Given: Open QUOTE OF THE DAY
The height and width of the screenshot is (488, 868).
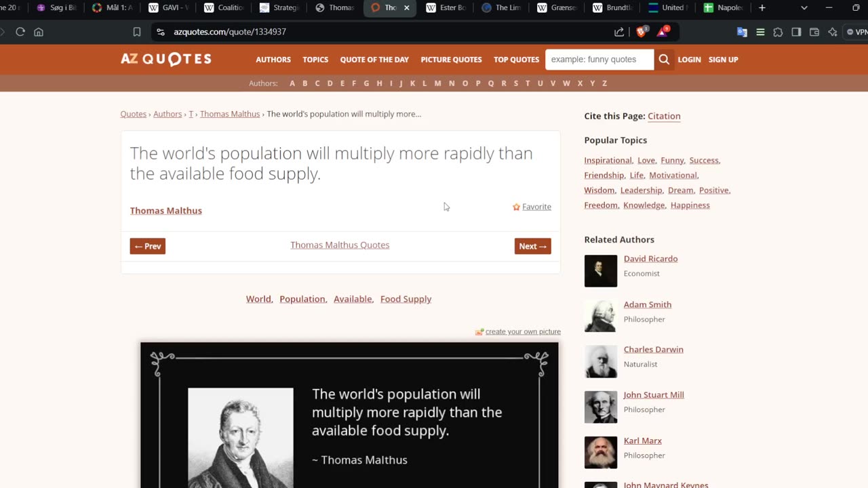Looking at the screenshot, I should [x=374, y=60].
